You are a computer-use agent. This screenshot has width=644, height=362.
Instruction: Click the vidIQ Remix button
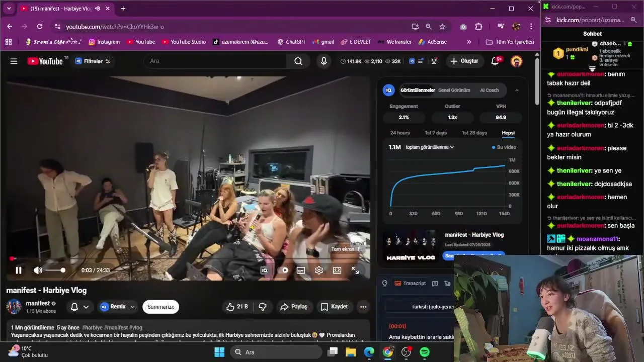113,307
